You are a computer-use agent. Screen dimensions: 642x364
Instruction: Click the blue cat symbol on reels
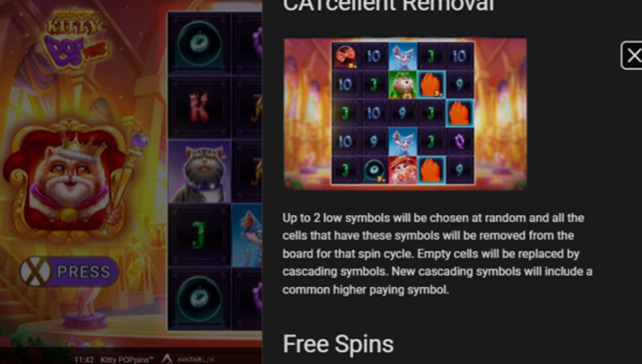coord(247,236)
